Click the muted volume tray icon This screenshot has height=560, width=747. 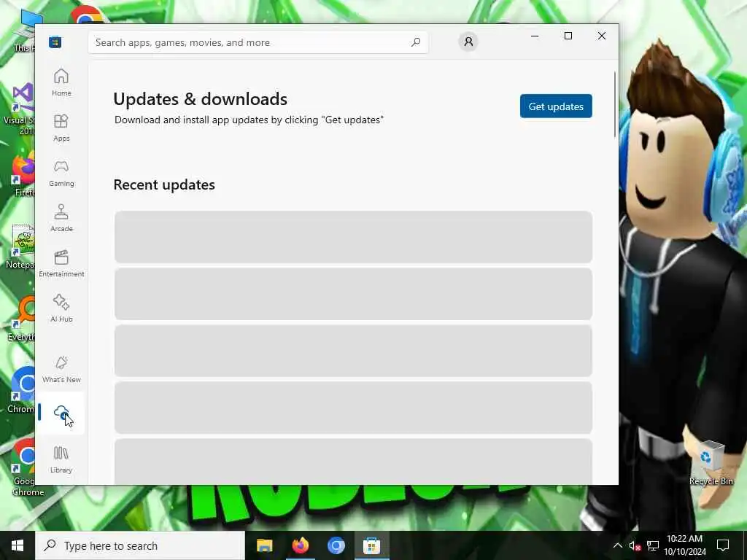click(x=635, y=545)
